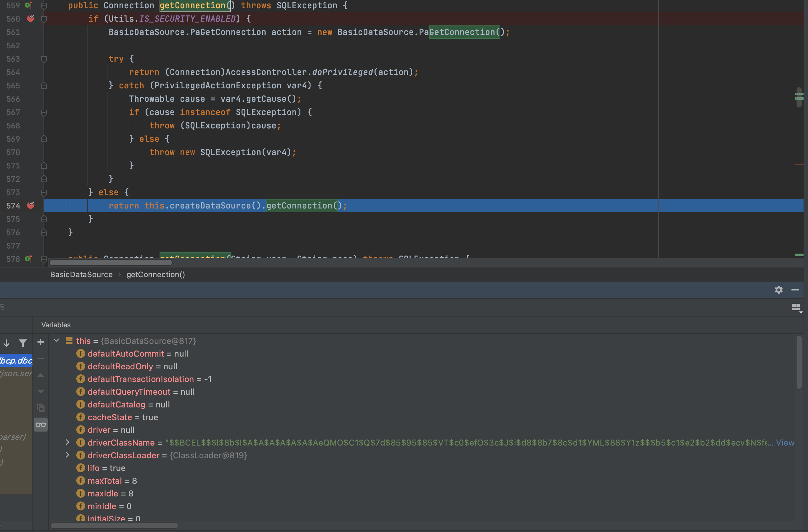
Task: Click the Remove Watch minus icon
Action: [x=40, y=358]
